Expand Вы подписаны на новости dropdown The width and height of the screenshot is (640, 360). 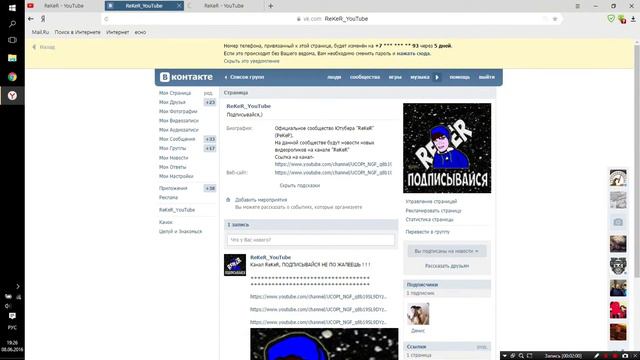pos(447,251)
